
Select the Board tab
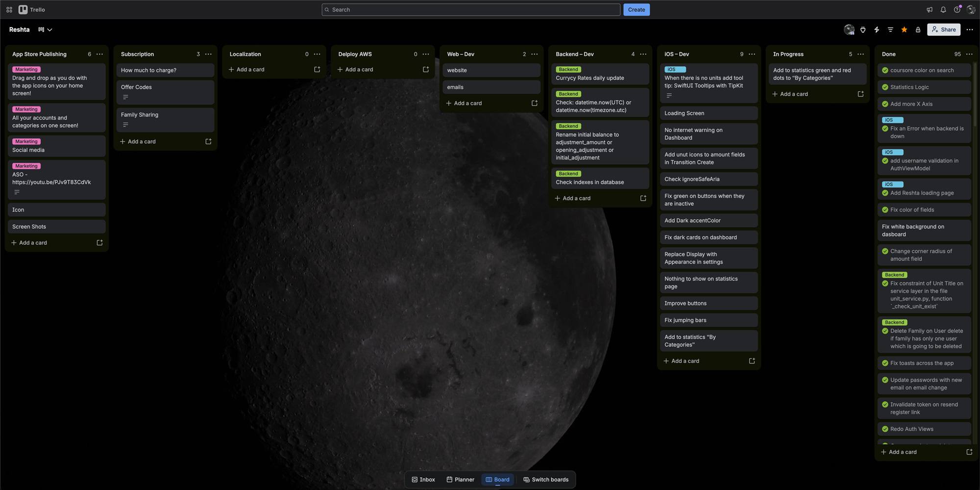click(x=497, y=480)
